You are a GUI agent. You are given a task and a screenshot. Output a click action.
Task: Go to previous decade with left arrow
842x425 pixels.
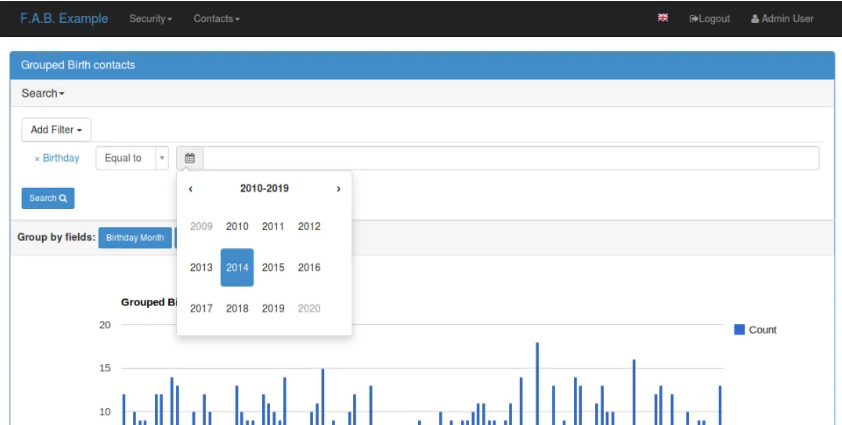pos(191,189)
